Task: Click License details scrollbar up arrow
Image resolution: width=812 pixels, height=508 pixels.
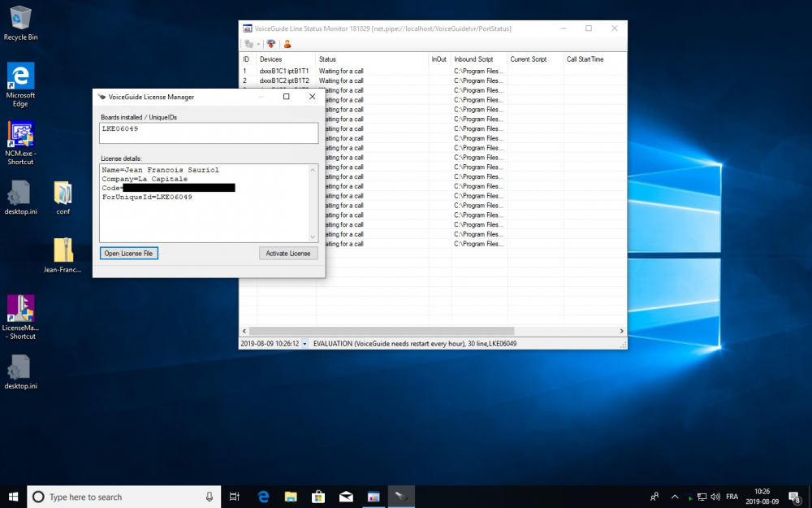Action: pyautogui.click(x=313, y=170)
